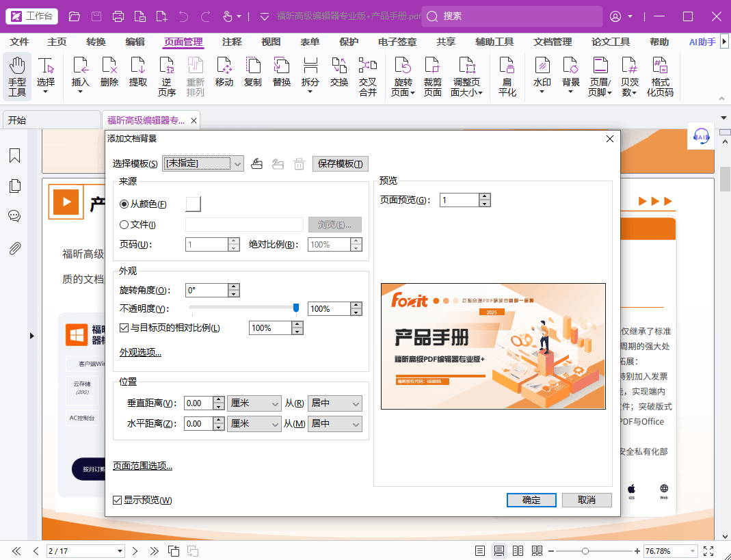
Task: Click the opacity (不透明度) slider handle
Action: coord(296,308)
